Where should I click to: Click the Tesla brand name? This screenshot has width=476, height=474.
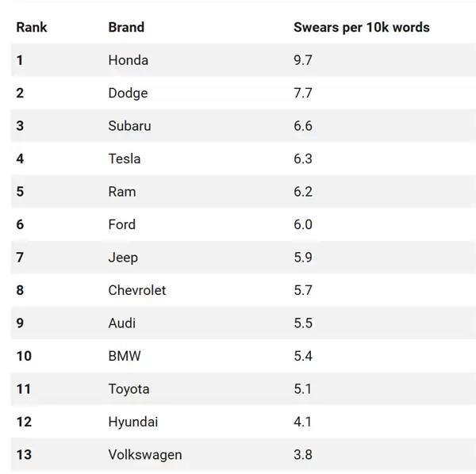(125, 159)
